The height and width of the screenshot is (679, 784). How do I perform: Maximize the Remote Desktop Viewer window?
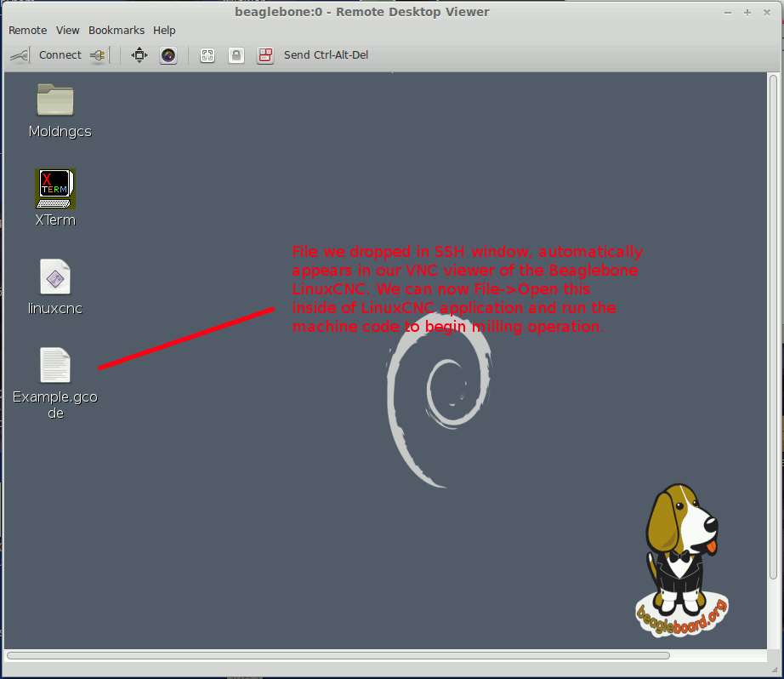pyautogui.click(x=747, y=13)
